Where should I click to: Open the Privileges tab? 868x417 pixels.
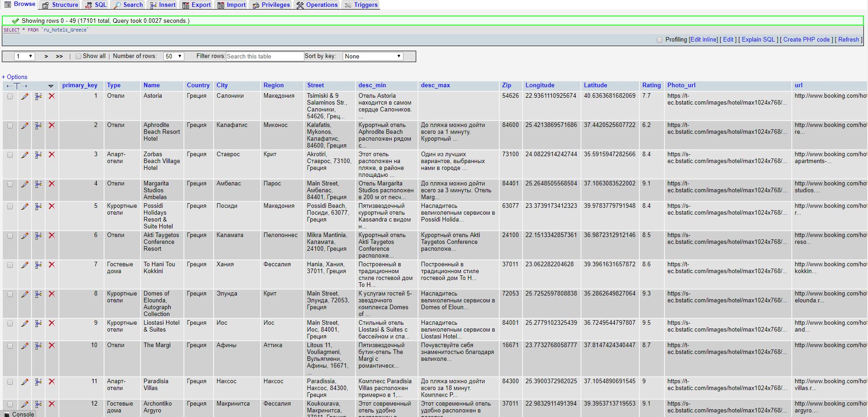(x=271, y=5)
